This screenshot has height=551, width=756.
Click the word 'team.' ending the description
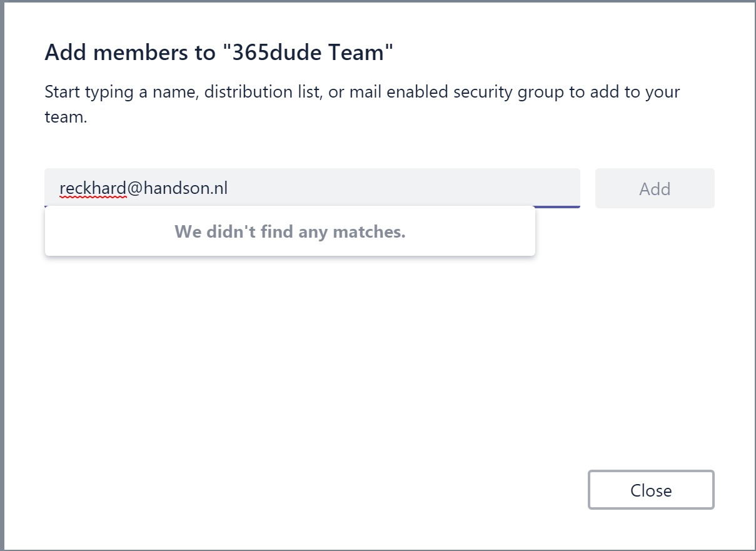(66, 117)
